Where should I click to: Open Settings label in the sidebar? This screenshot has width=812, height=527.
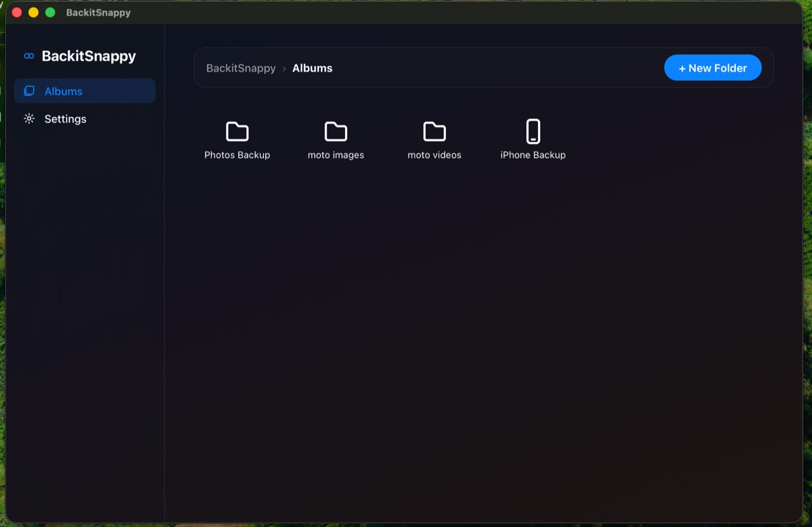[65, 119]
